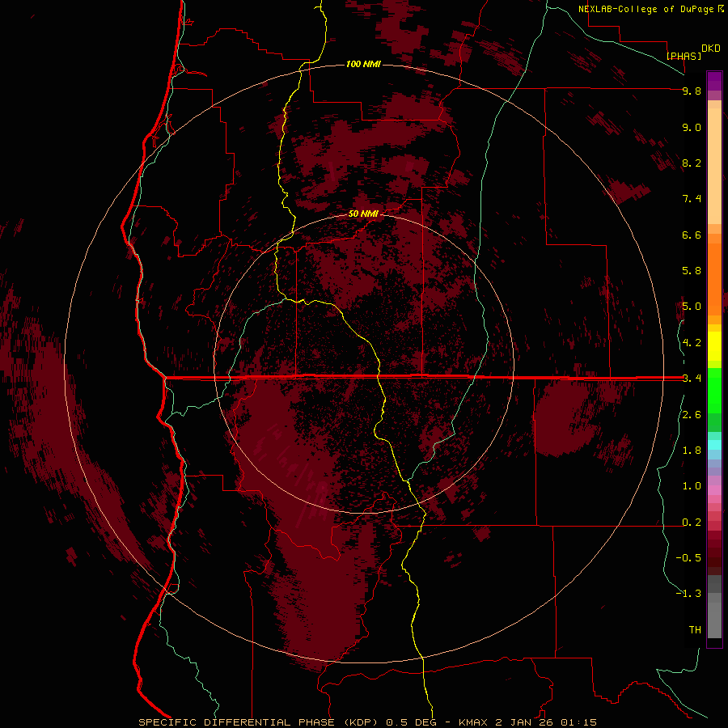Click the [PHAS] legend label
The image size is (728, 728).
(684, 56)
